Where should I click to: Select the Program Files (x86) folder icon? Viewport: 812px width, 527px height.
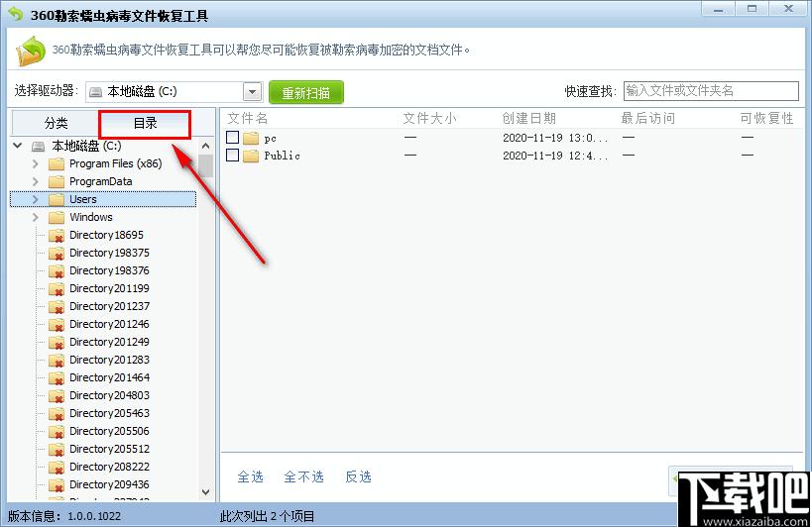[56, 163]
